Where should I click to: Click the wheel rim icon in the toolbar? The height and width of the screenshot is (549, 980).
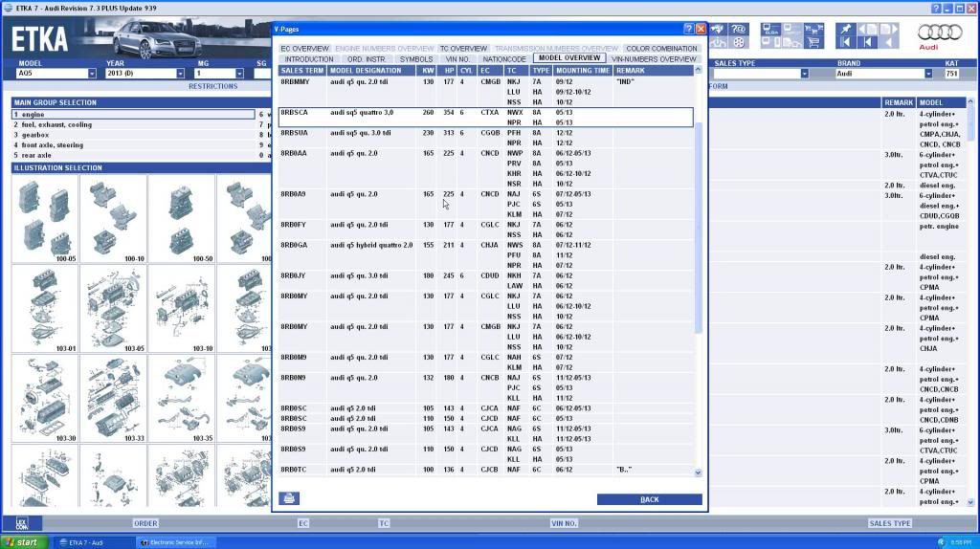point(739,42)
